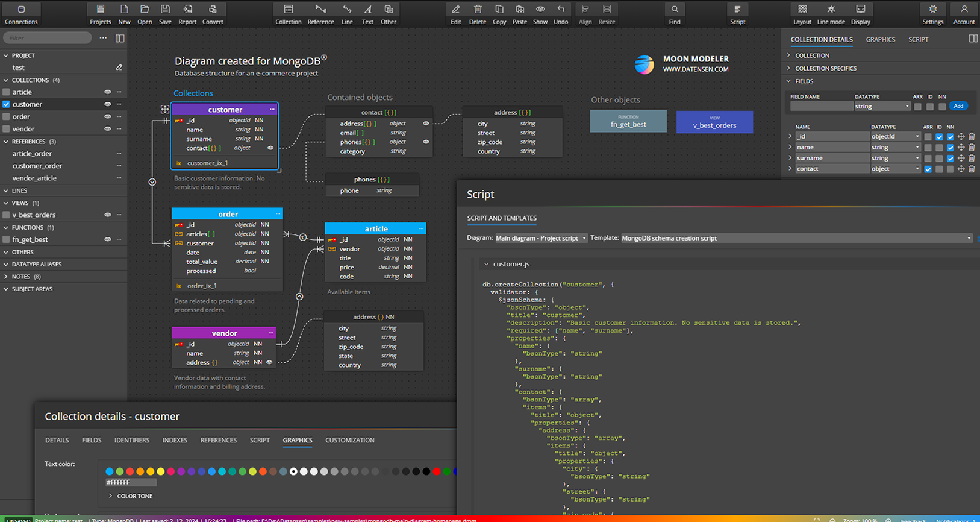Open the vendor collection menu on canvas
This screenshot has width=980, height=522.
[x=271, y=333]
